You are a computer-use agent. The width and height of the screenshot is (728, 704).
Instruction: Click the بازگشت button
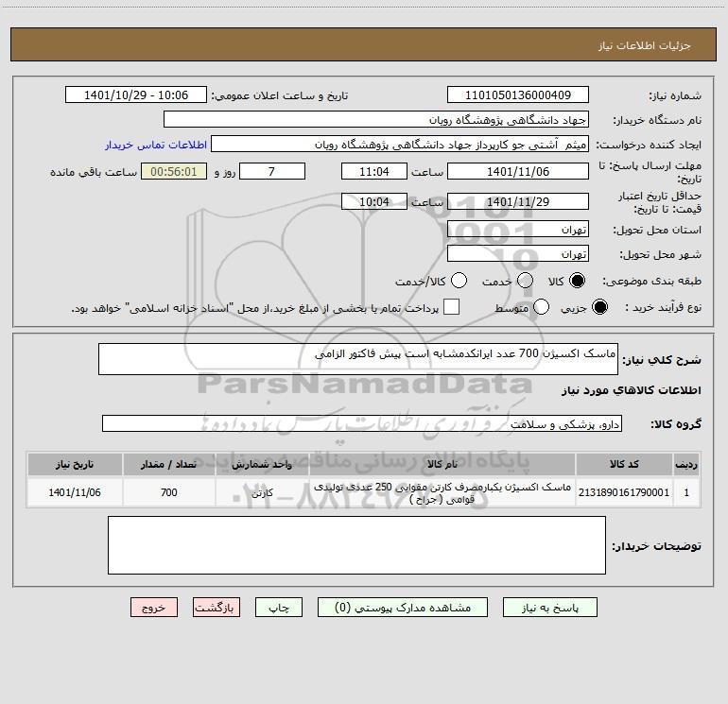217,608
